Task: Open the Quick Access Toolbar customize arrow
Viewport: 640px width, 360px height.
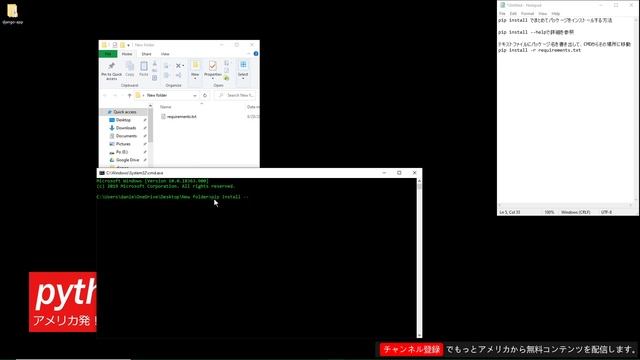Action: [128, 45]
